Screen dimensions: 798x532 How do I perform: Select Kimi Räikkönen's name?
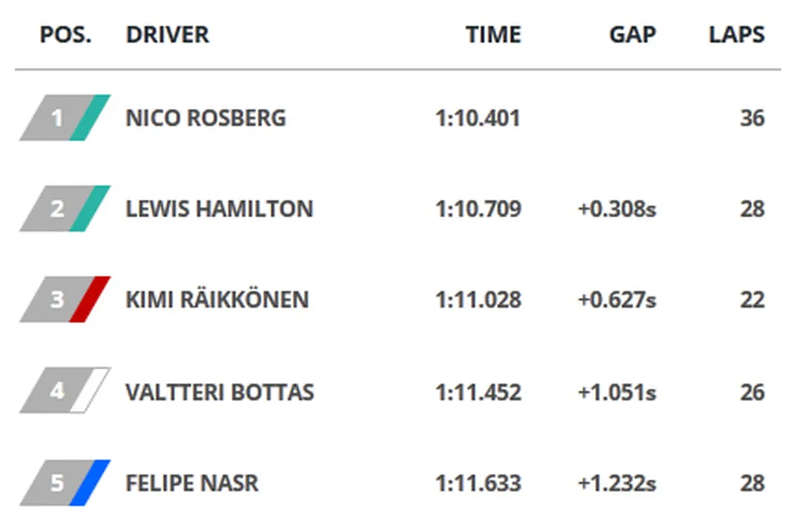pos(217,299)
